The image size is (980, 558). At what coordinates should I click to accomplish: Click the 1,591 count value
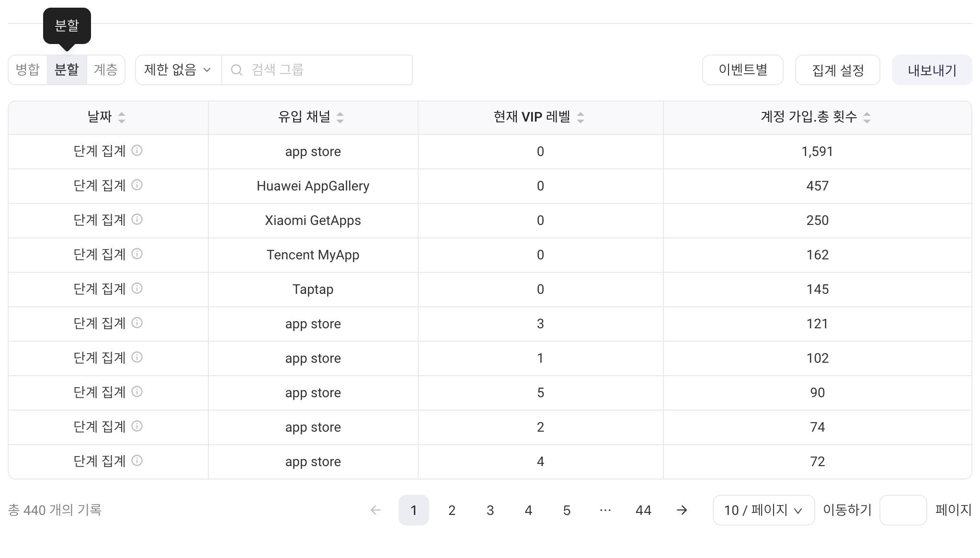click(x=817, y=151)
